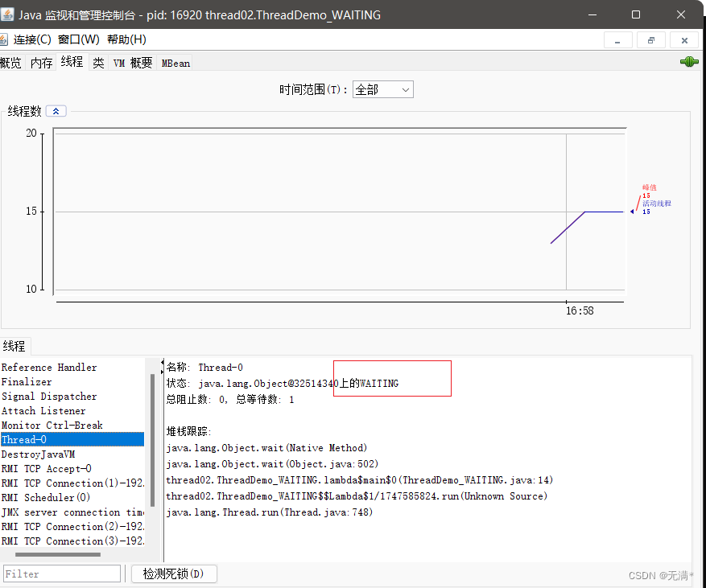Click the inner window system menu icon
Viewport: 706px width, 588px height.
click(x=3, y=39)
